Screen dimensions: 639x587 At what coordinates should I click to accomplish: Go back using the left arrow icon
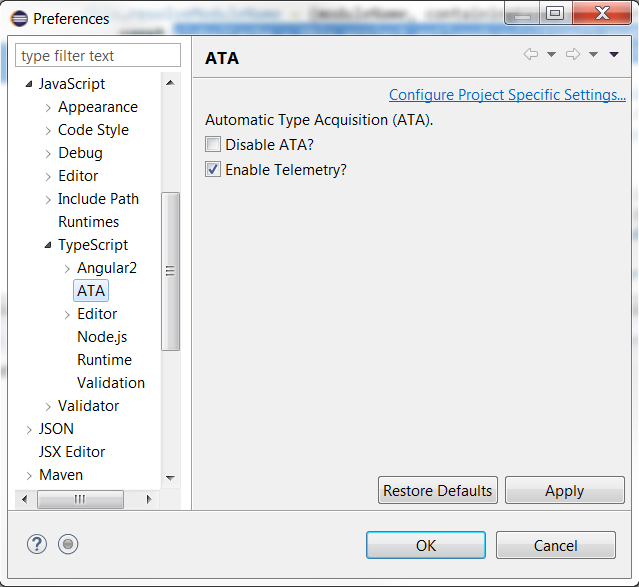click(x=531, y=54)
